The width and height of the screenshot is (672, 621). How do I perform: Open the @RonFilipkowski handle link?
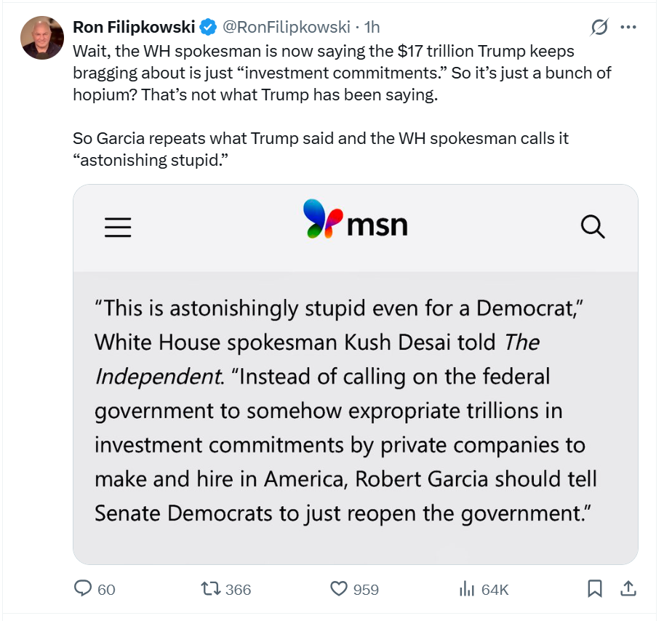(287, 28)
